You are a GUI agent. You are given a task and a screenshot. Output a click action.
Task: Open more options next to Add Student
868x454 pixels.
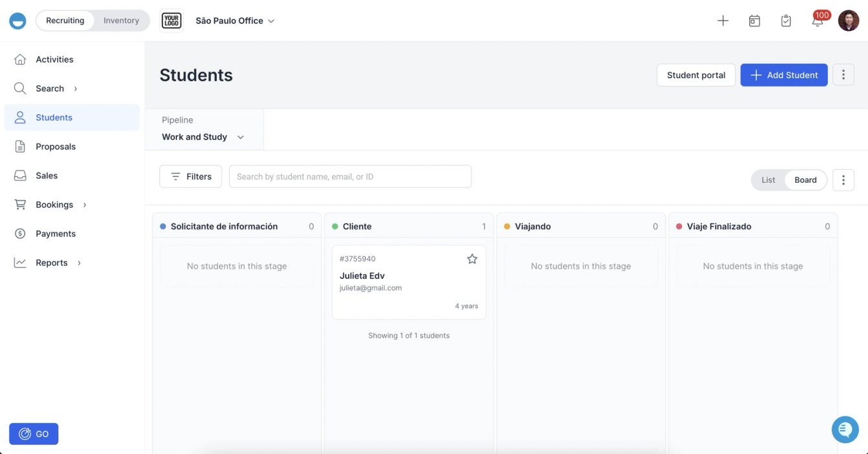(843, 75)
